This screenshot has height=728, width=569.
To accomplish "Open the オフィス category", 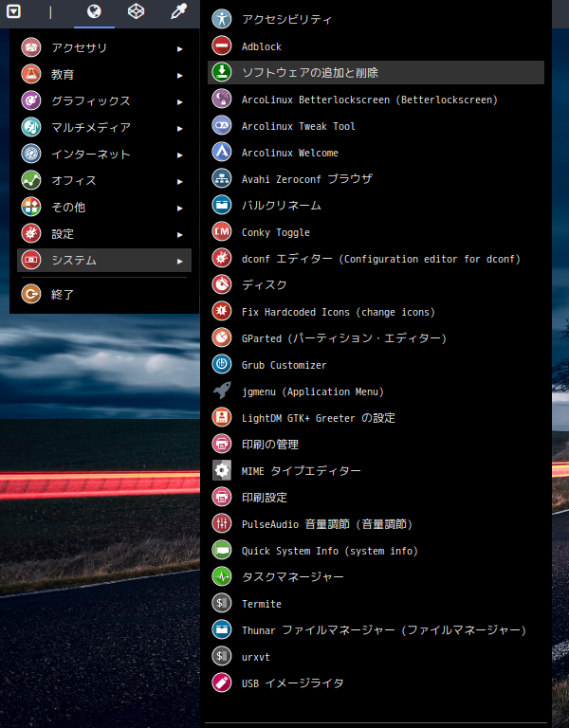I will pos(104,181).
